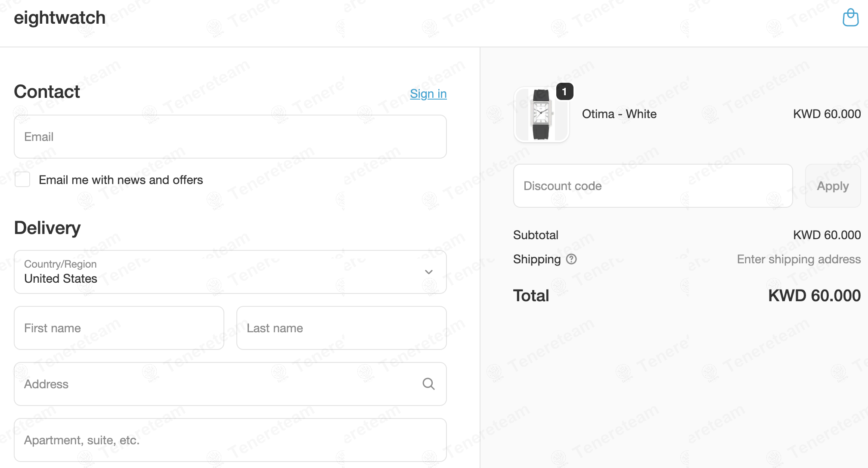Click the Apartment, suite field

pos(230,440)
